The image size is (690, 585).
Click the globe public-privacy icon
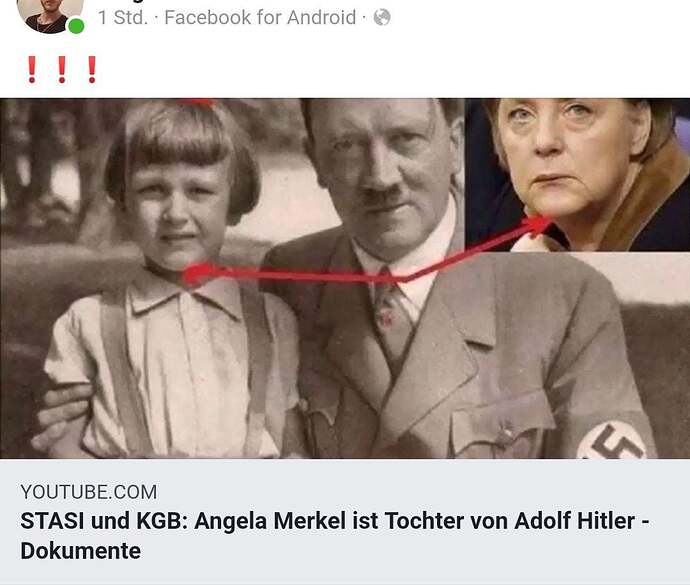[x=382, y=18]
